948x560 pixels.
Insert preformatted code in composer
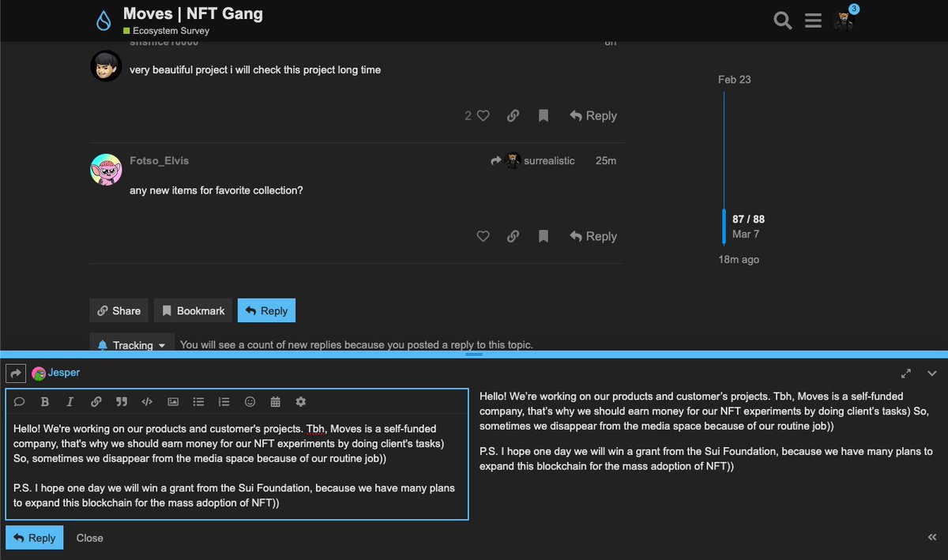click(x=147, y=402)
